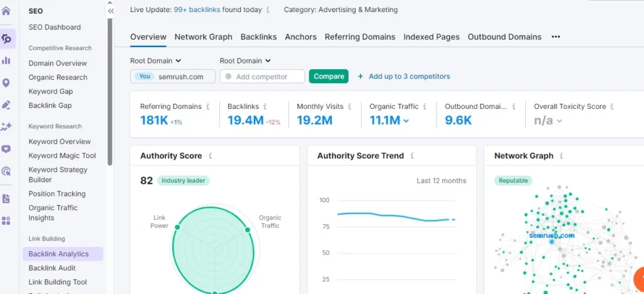Click the green Compare button
Viewport: 644px width, 294px height.
click(328, 76)
